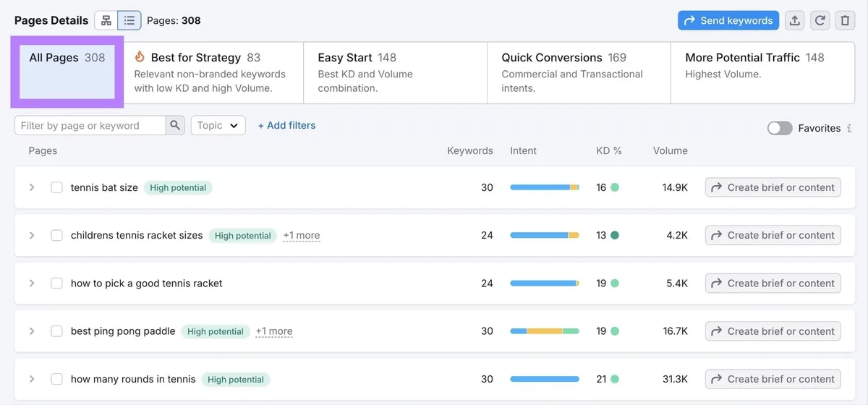Viewport: 868px width, 405px height.
Task: Toggle the Favorites switch
Action: (x=780, y=128)
